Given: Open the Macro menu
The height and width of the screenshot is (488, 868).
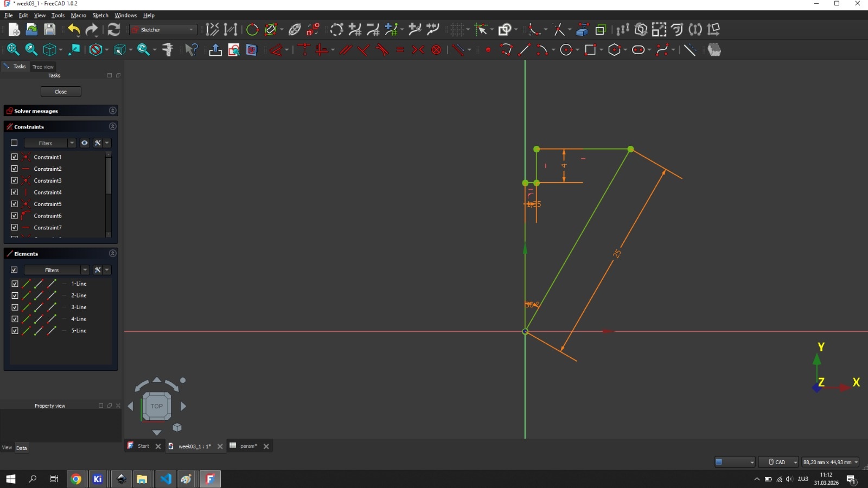Looking at the screenshot, I should point(79,15).
